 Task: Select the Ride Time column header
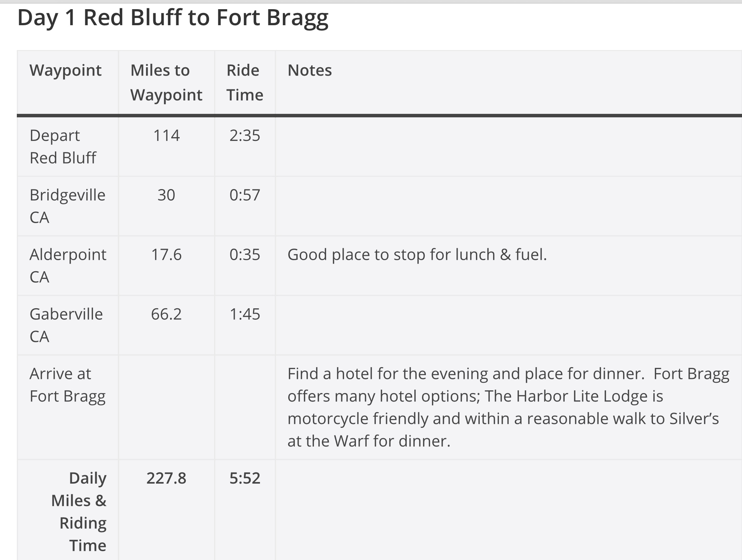click(245, 83)
